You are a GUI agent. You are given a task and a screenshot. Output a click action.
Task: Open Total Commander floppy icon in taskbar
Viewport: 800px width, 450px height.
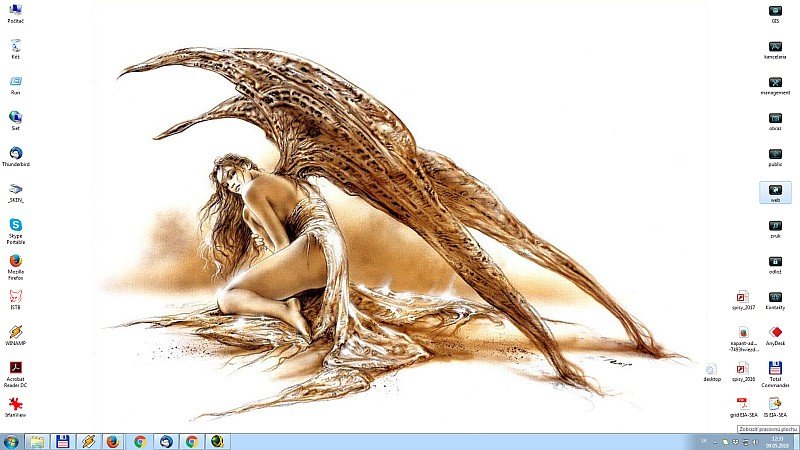[62, 441]
